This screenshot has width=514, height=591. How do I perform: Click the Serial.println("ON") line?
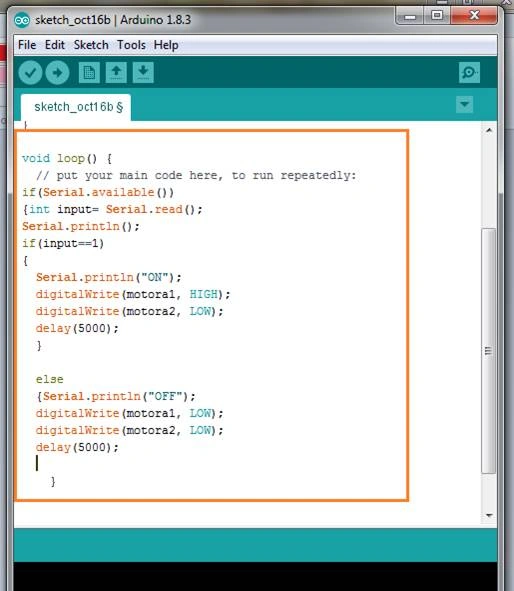tap(109, 277)
